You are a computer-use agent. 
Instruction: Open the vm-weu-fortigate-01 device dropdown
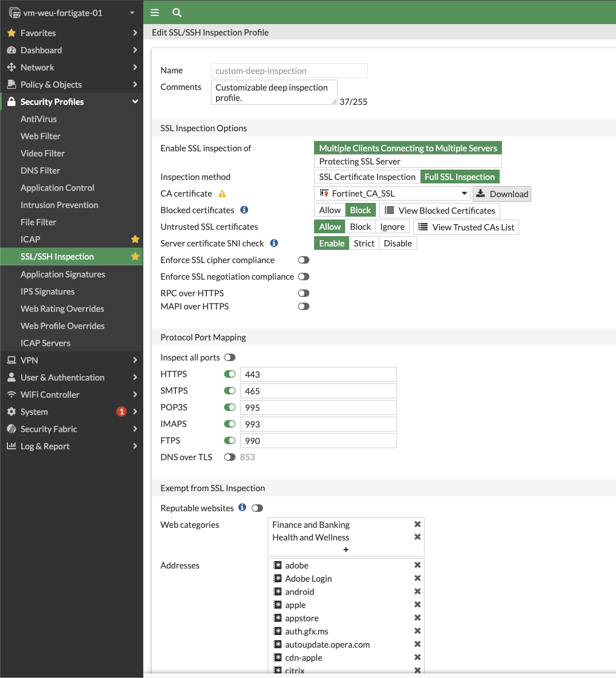[x=72, y=13]
